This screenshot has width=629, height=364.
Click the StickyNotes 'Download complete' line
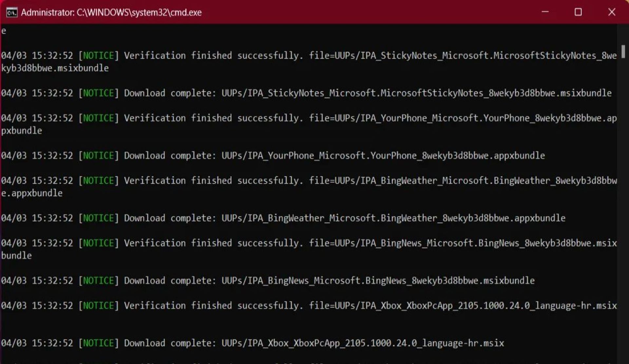[306, 93]
